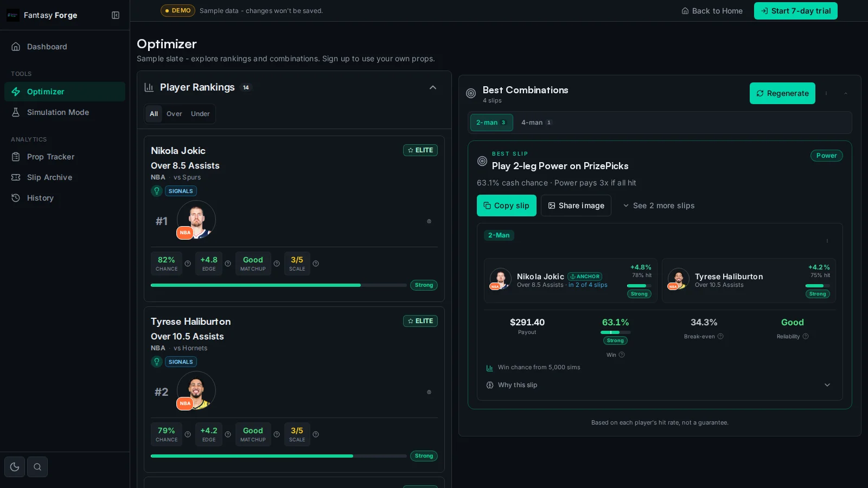Select the 2-man slips tab
The image size is (868, 488).
click(492, 123)
